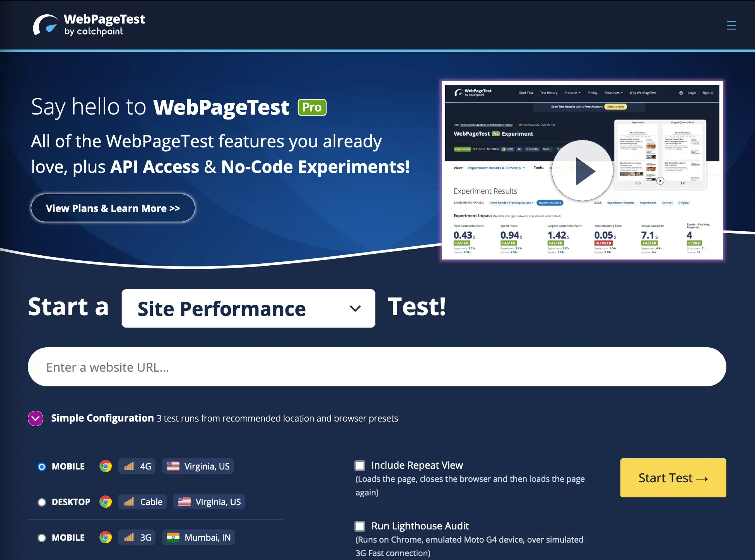The height and width of the screenshot is (560, 755).
Task: Enable Include Repeat View checkbox
Action: (x=360, y=466)
